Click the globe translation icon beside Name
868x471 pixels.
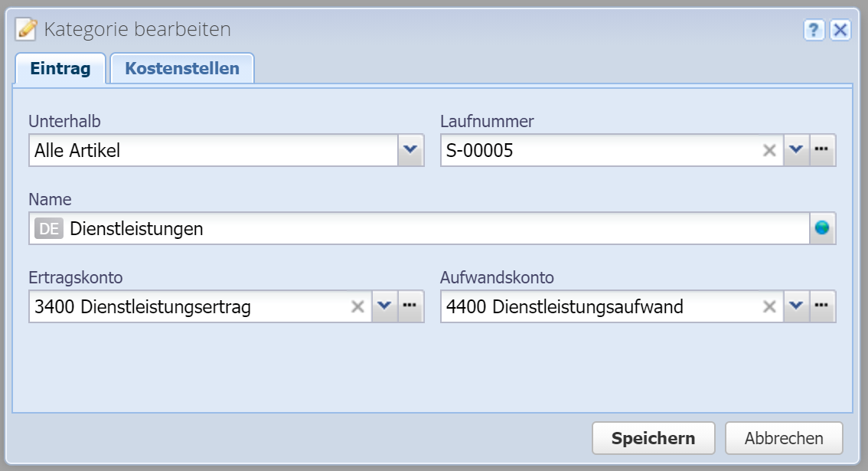point(822,228)
